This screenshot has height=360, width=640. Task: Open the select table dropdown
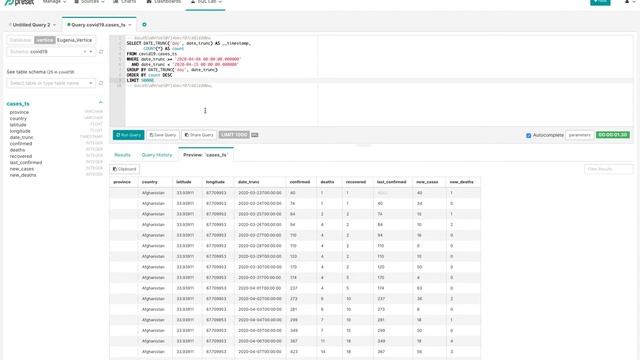point(51,83)
